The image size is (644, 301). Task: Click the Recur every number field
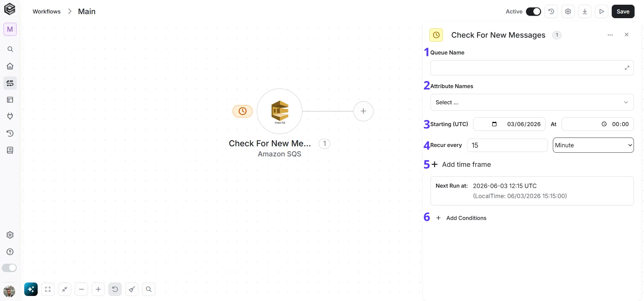[x=507, y=145]
